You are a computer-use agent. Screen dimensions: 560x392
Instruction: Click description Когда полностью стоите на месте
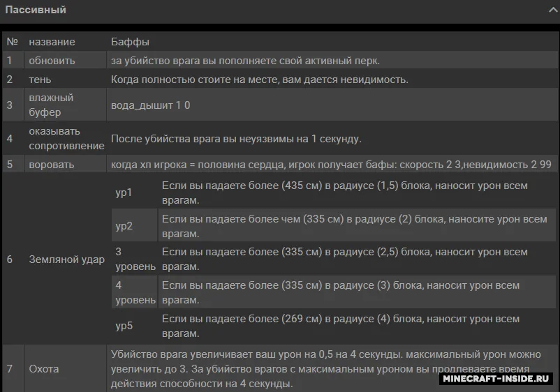(259, 80)
